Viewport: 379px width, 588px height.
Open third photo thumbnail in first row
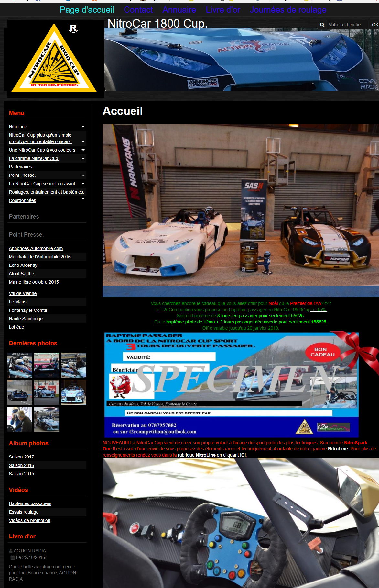tap(74, 365)
